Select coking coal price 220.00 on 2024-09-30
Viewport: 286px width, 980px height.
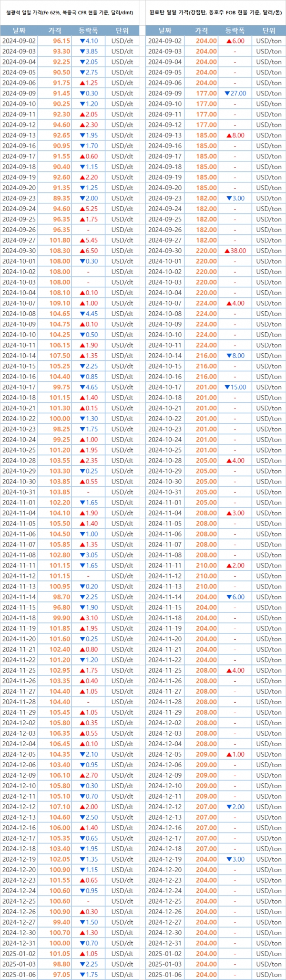(x=206, y=251)
